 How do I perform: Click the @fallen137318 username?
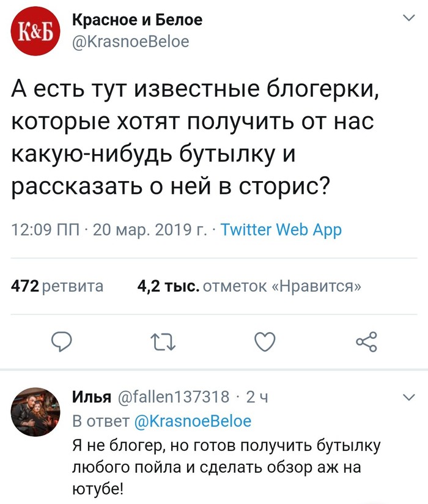[x=174, y=398]
